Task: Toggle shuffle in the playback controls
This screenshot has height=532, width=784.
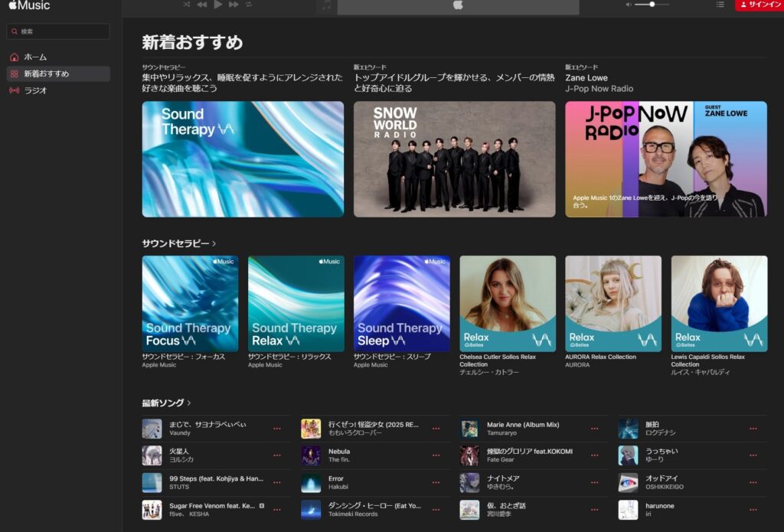Action: tap(187, 5)
